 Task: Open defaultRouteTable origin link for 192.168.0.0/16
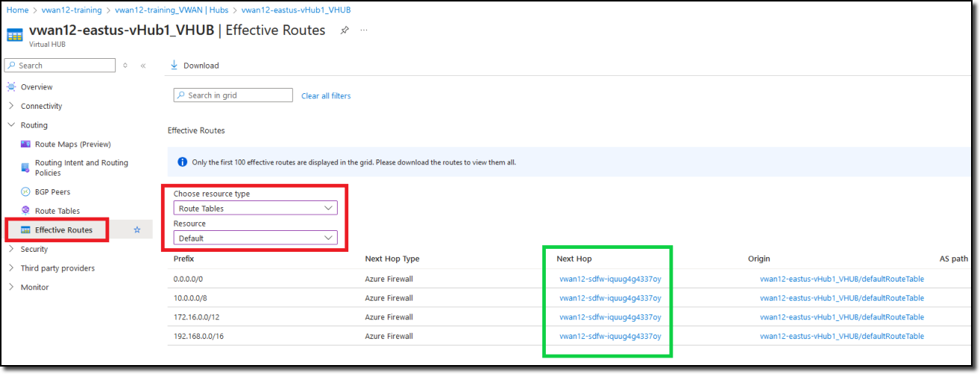click(x=842, y=336)
